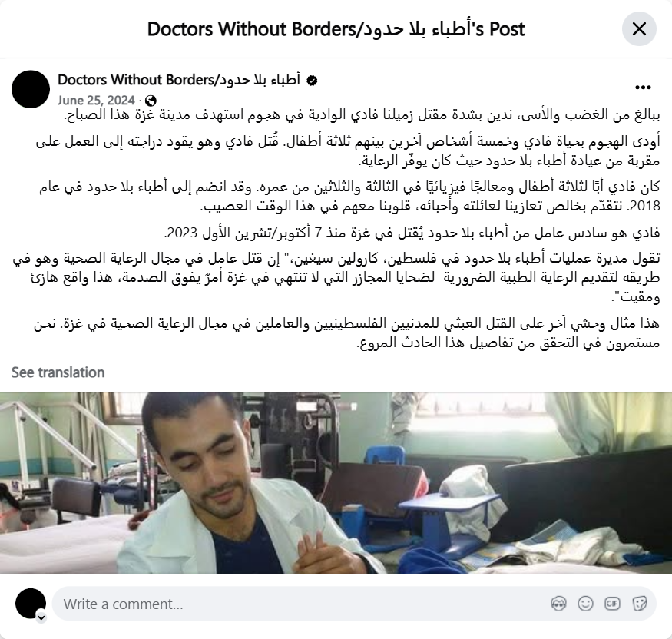The height and width of the screenshot is (639, 672).
Task: Click the paragraph mentioning October 2023
Action: [x=412, y=233]
